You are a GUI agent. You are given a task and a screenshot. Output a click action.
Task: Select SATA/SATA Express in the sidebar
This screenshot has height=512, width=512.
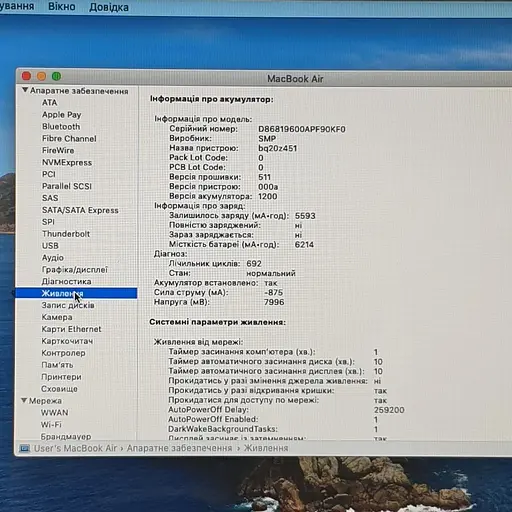tap(80, 210)
